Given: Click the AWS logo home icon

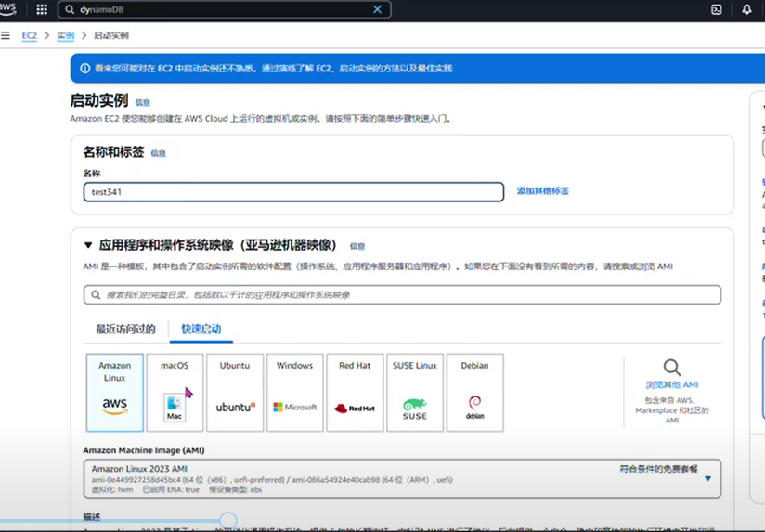Looking at the screenshot, I should pos(7,9).
